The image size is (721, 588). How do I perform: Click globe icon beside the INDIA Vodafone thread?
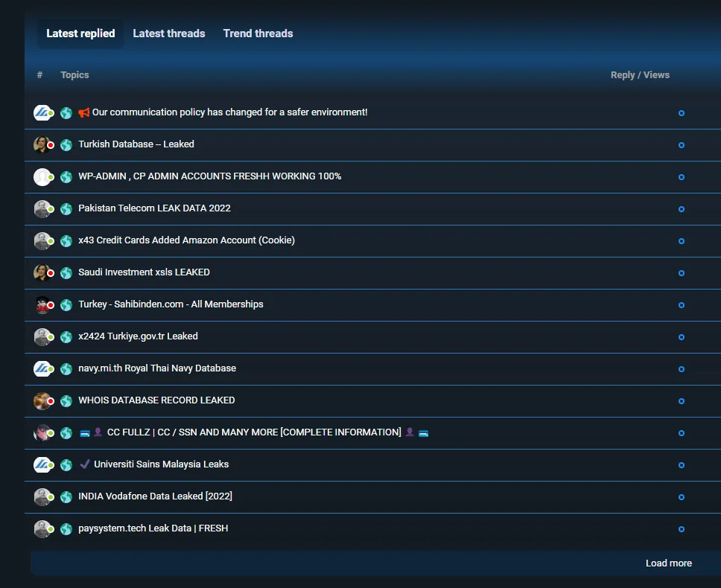coord(66,497)
